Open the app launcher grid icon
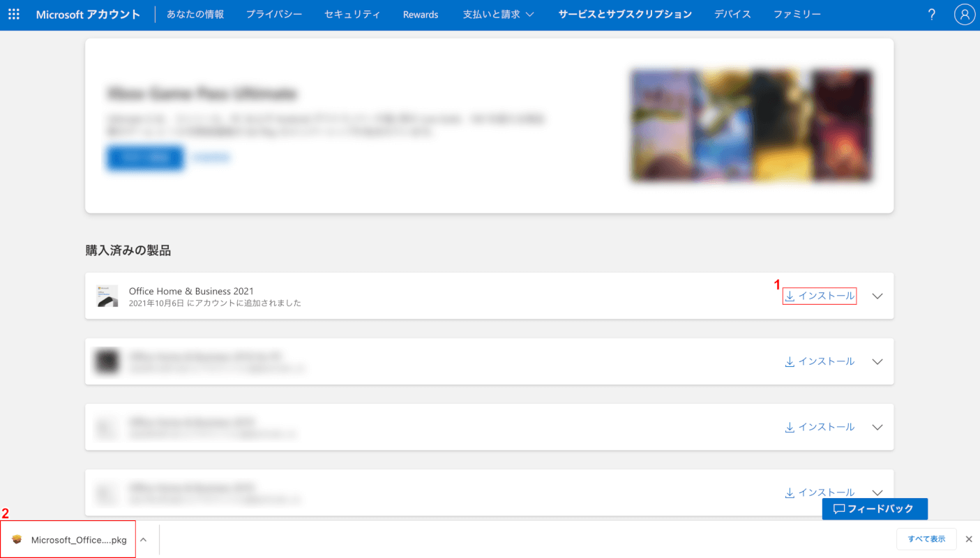980x558 pixels. 14,14
